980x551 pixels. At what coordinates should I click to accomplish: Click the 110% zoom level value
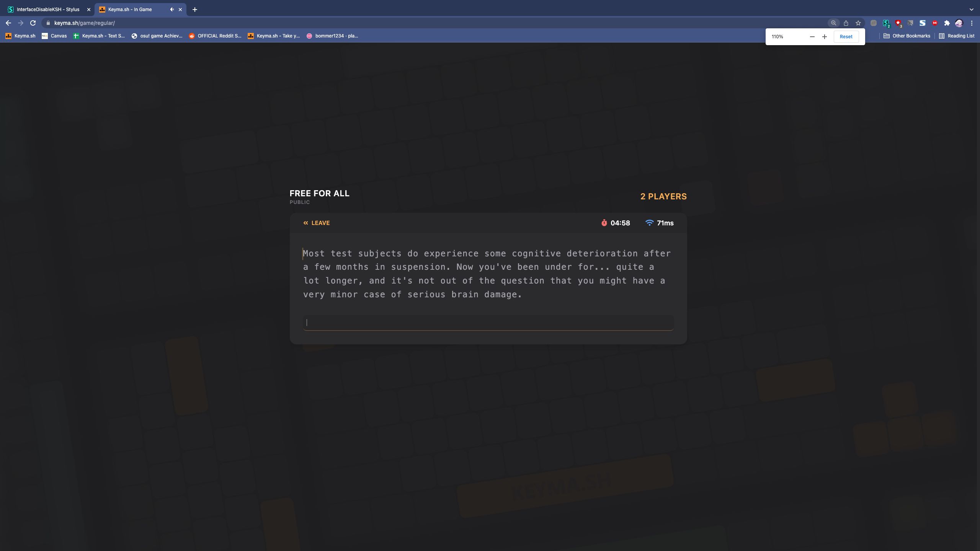click(x=777, y=37)
